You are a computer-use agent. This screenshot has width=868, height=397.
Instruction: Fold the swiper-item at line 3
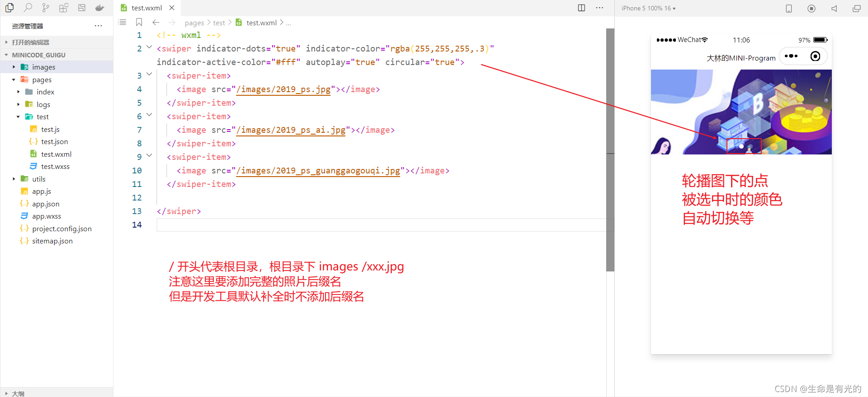pyautogui.click(x=149, y=74)
